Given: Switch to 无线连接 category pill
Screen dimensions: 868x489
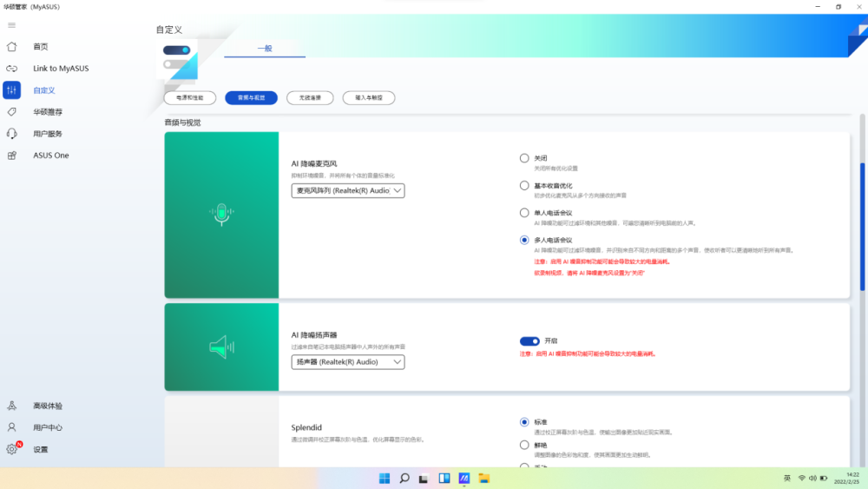Looking at the screenshot, I should [x=310, y=98].
